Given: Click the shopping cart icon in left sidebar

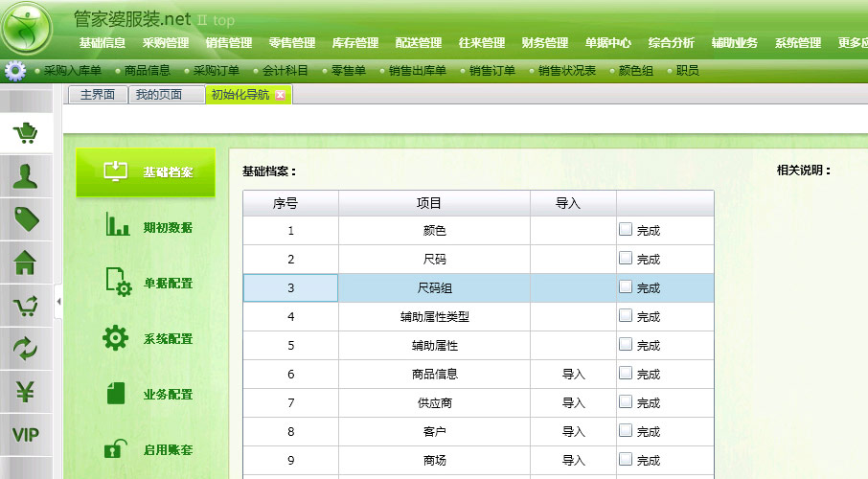Looking at the screenshot, I should pyautogui.click(x=25, y=134).
